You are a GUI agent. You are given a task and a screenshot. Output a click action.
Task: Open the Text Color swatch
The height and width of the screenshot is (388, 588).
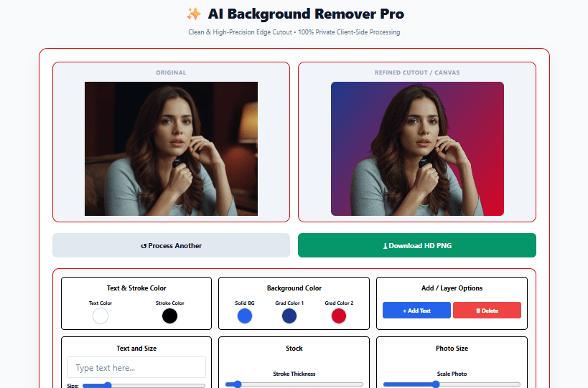coord(101,316)
